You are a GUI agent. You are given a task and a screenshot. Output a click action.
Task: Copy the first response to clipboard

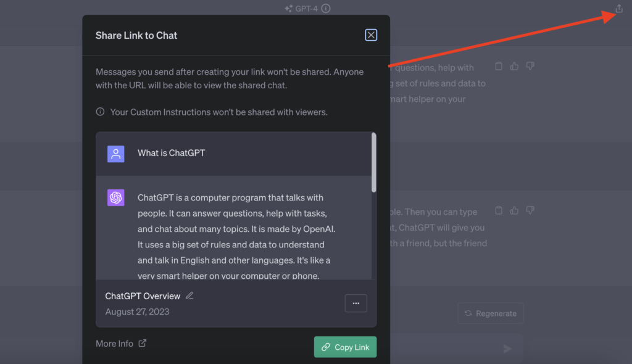pyautogui.click(x=499, y=66)
